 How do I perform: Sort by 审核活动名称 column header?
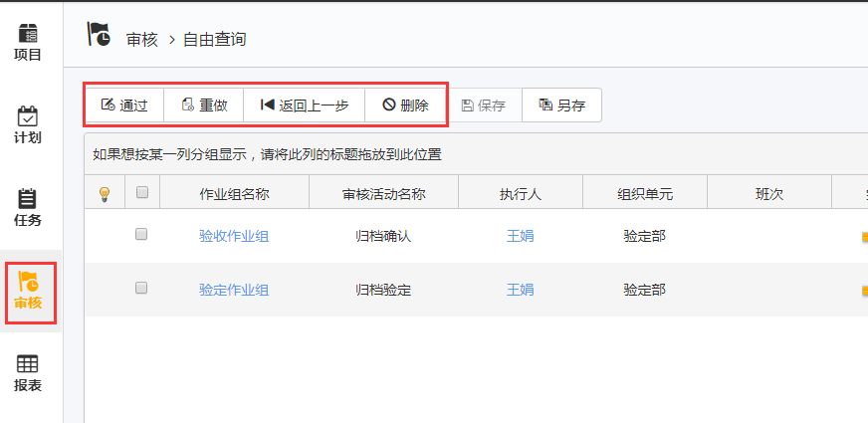click(x=383, y=194)
